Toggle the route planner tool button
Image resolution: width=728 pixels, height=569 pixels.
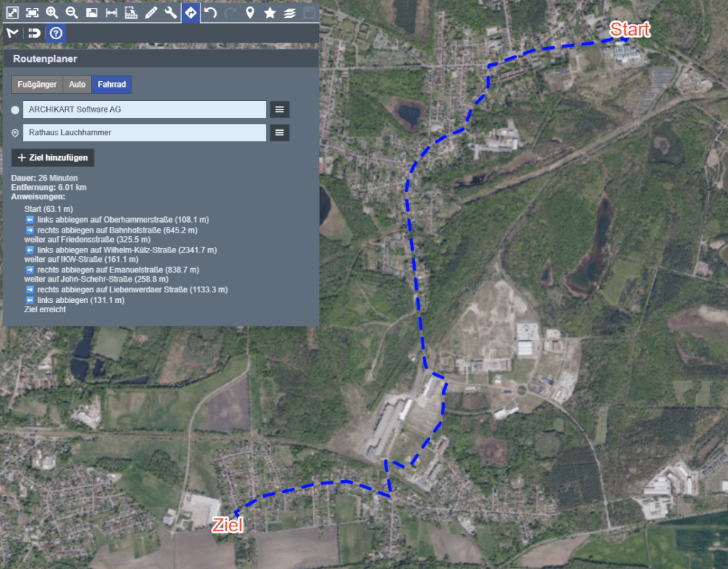tap(191, 12)
